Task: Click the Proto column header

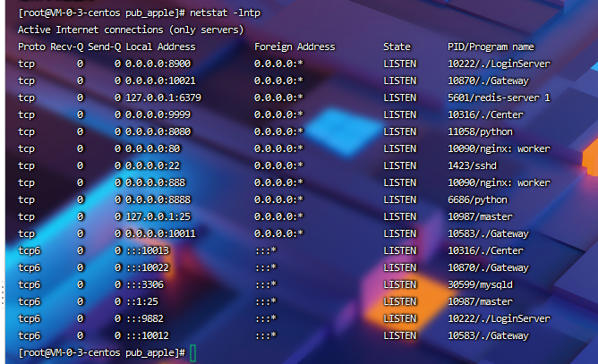Action: tap(31, 47)
